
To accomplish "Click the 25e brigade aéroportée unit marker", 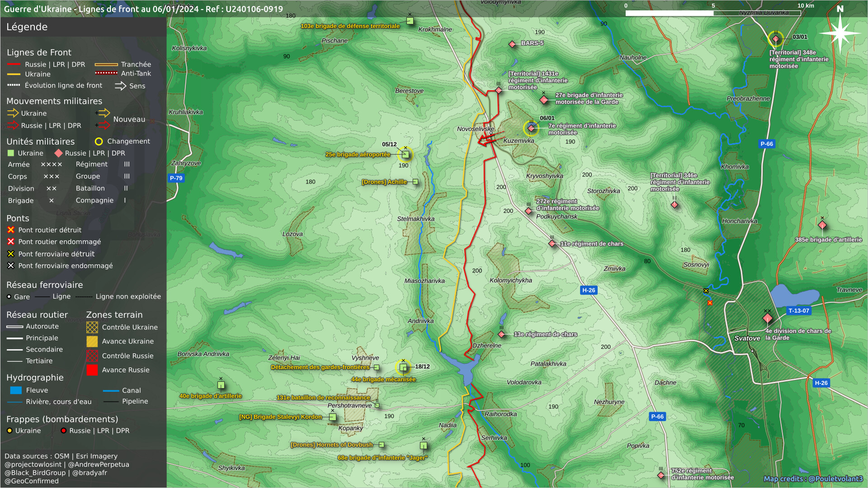I will click(x=406, y=155).
